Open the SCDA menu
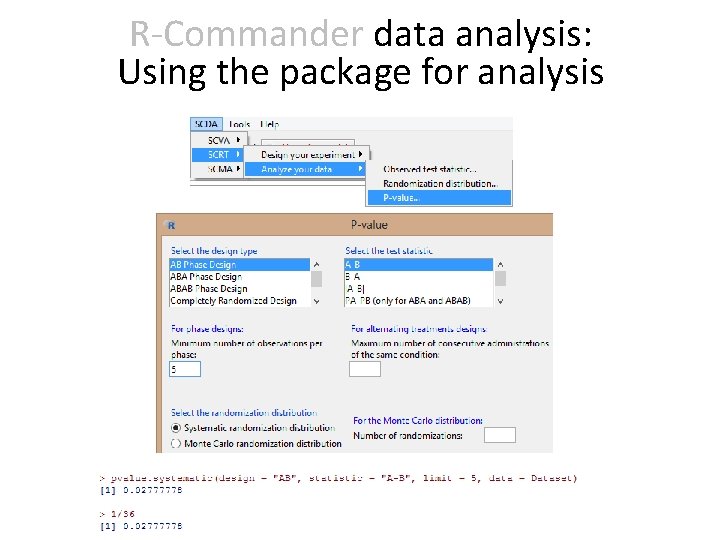 [208, 124]
